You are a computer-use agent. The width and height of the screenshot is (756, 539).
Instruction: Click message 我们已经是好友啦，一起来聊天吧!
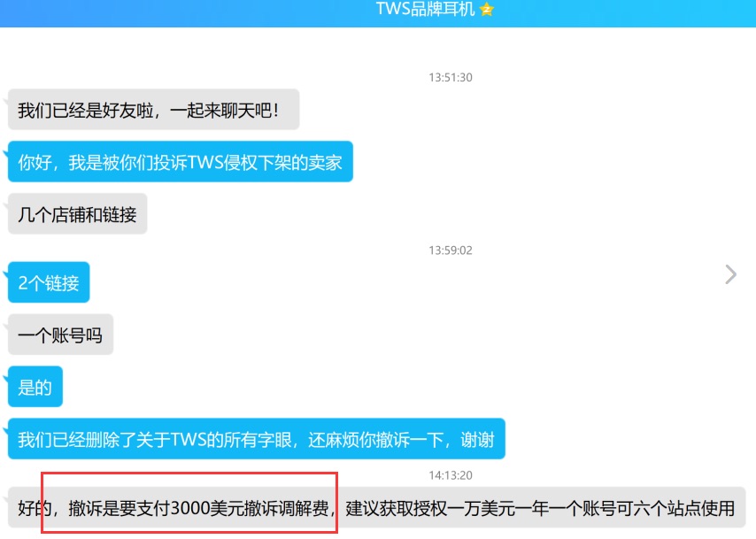[154, 110]
